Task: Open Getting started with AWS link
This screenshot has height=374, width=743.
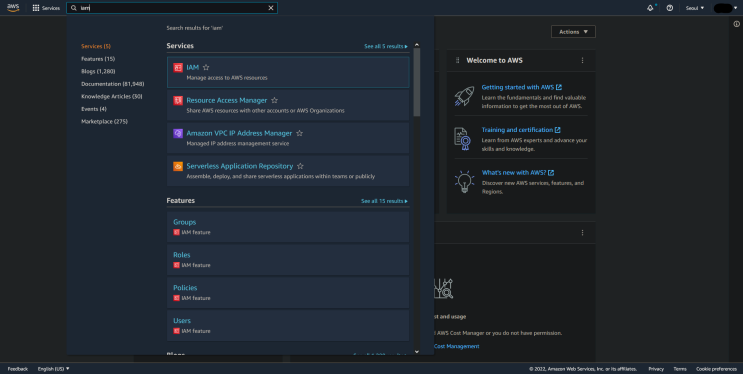Action: [522, 87]
